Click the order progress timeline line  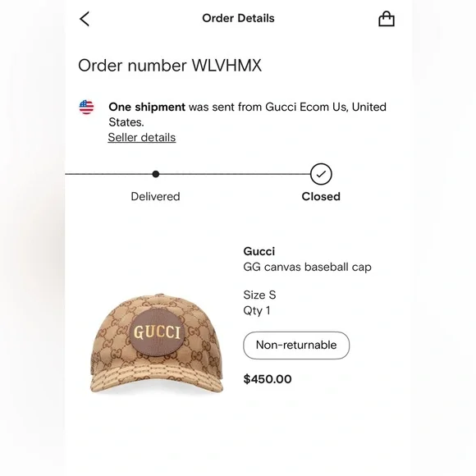[x=188, y=174]
